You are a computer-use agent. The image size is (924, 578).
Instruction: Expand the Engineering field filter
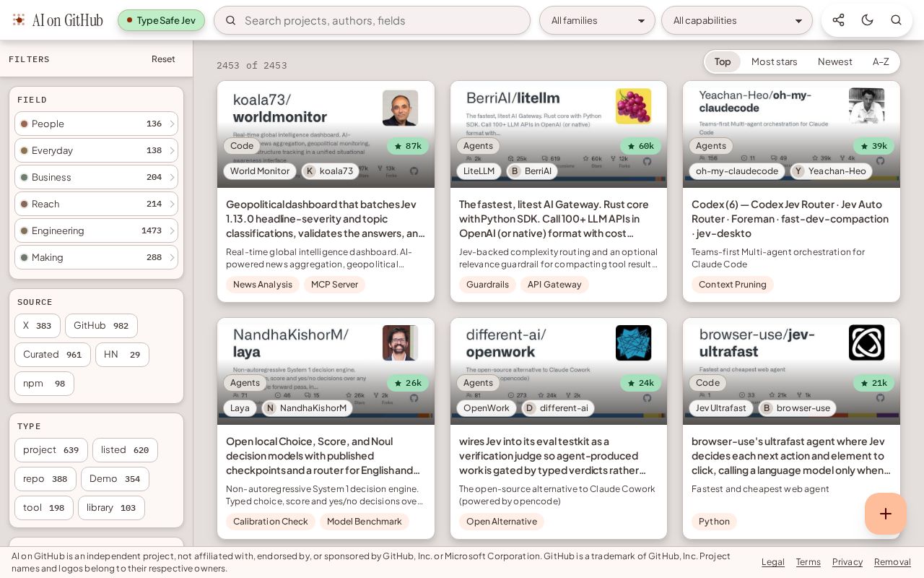(96, 230)
